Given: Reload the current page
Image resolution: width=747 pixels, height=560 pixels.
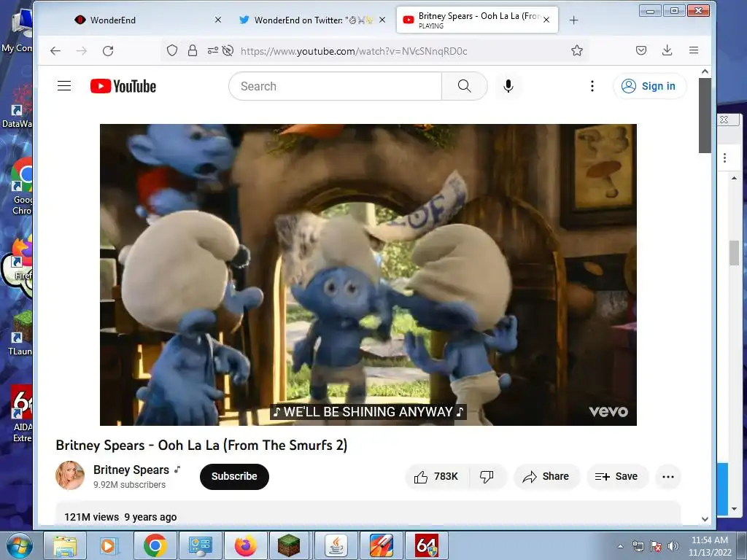Looking at the screenshot, I should click(x=108, y=51).
